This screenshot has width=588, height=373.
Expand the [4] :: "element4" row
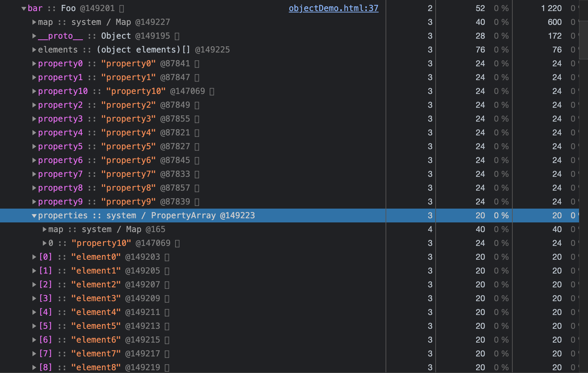click(34, 312)
